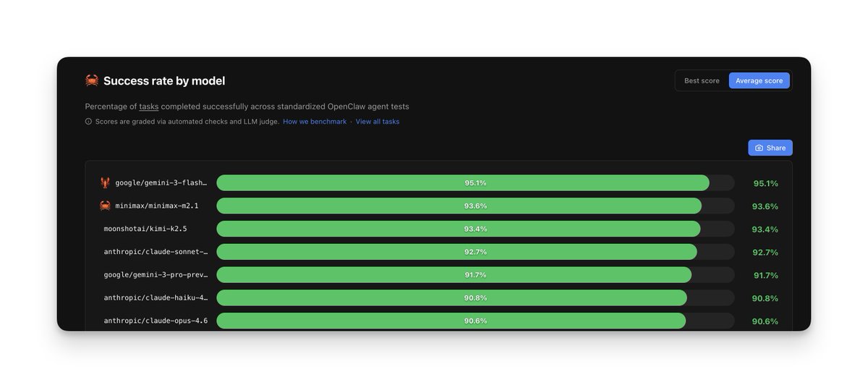Select the anthropic/claude-sonnet model name
Screen dimensions: 868x388
(156, 252)
